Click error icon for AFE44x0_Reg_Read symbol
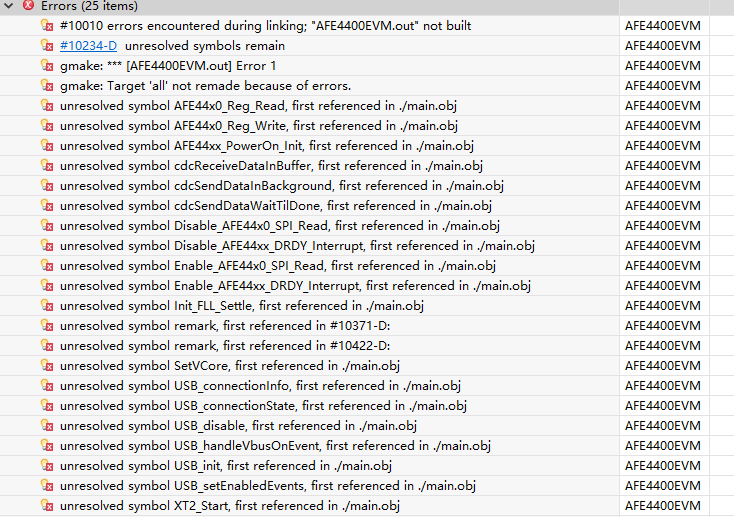Image resolution: width=734 pixels, height=517 pixels. (46, 105)
